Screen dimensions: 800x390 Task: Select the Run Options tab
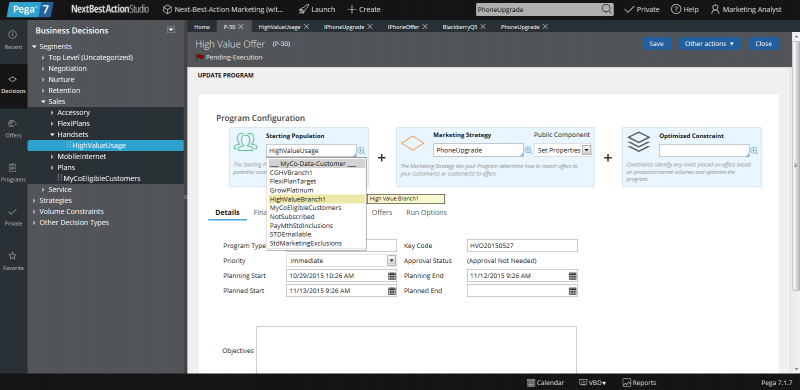tap(427, 212)
